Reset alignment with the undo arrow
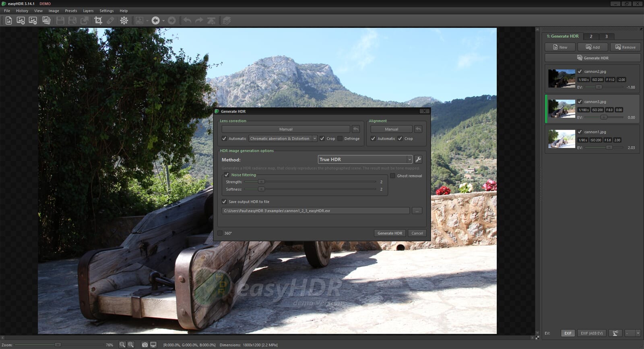The image size is (644, 349). pyautogui.click(x=418, y=129)
